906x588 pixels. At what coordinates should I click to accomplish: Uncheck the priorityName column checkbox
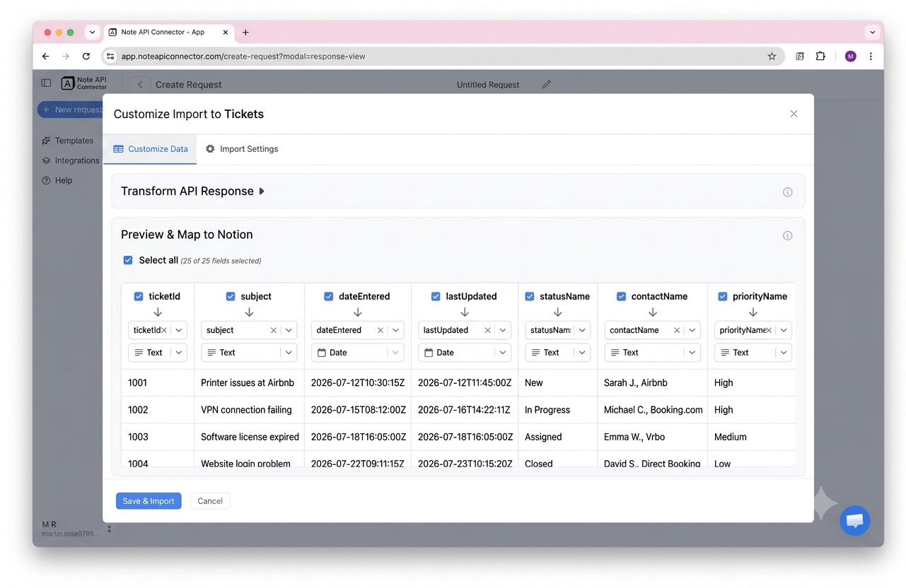[723, 297]
